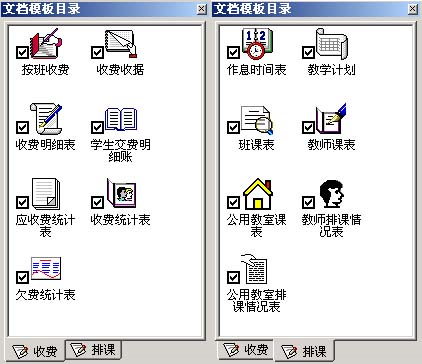Open the 收费明细表 scroll icon
This screenshot has width=422, height=364.
(x=46, y=119)
